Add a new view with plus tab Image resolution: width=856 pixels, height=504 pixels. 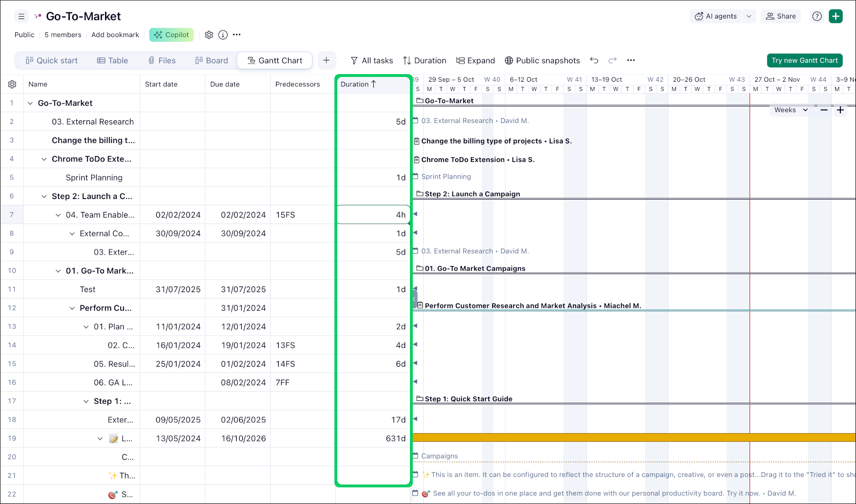326,60
